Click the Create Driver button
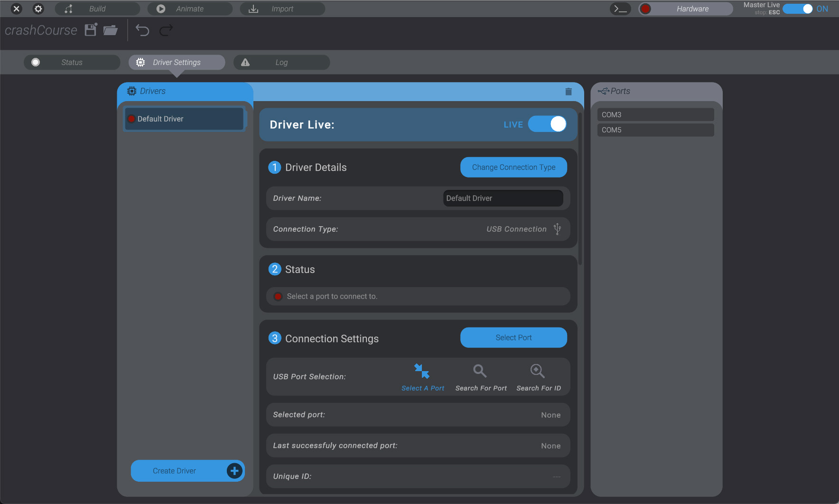839x504 pixels. click(187, 470)
